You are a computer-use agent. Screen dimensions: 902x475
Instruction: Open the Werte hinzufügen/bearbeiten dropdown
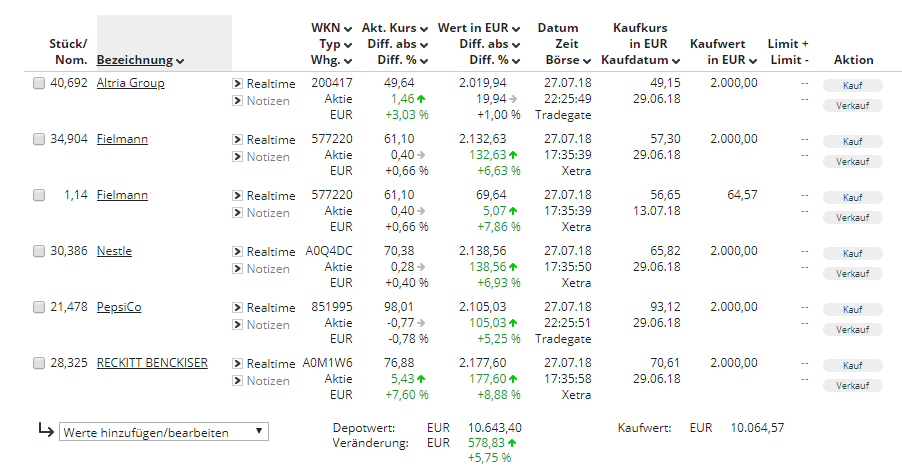coord(164,432)
